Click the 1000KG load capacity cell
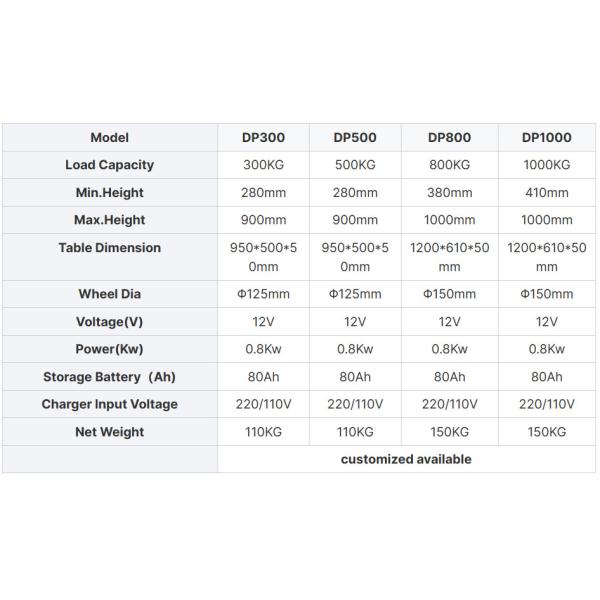The width and height of the screenshot is (600, 600). coord(546,165)
